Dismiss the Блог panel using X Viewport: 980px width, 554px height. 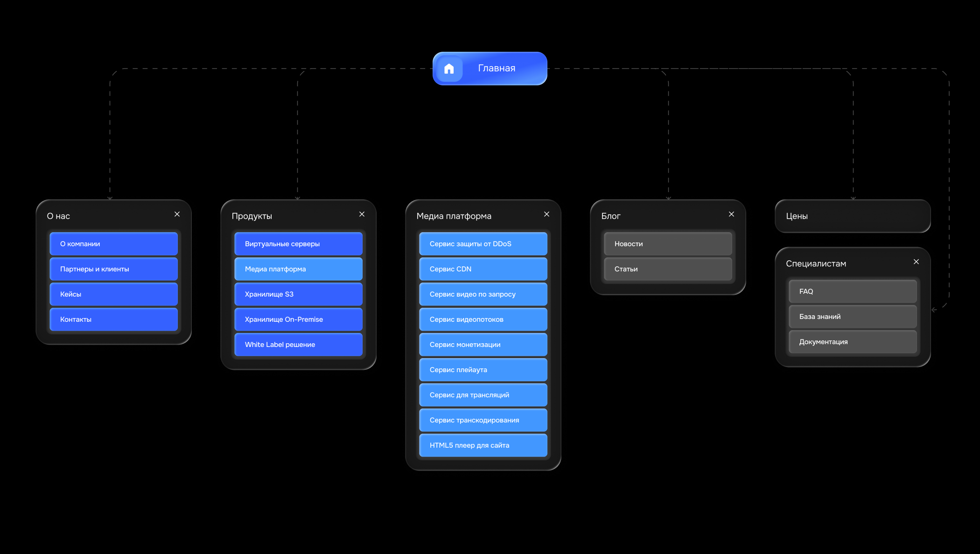click(731, 214)
